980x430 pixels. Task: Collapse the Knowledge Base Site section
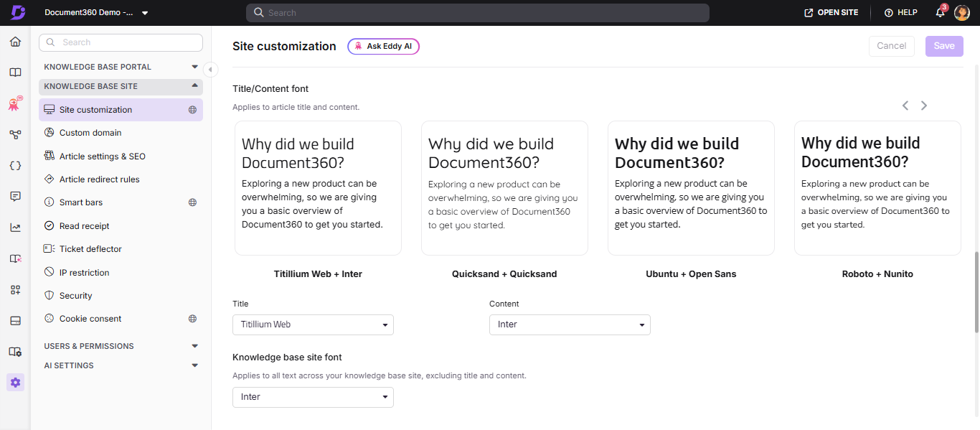click(x=121, y=86)
